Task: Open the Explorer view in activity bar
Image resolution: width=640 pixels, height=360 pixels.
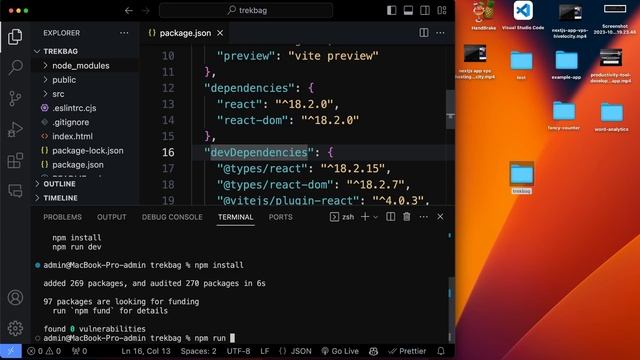Action: [15, 37]
